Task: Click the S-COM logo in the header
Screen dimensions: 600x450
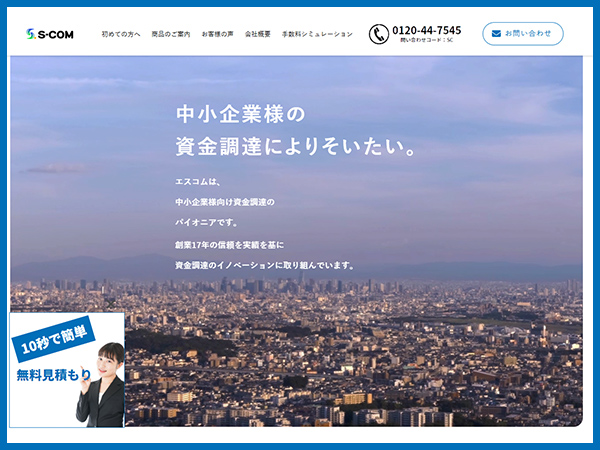Action: (50, 34)
